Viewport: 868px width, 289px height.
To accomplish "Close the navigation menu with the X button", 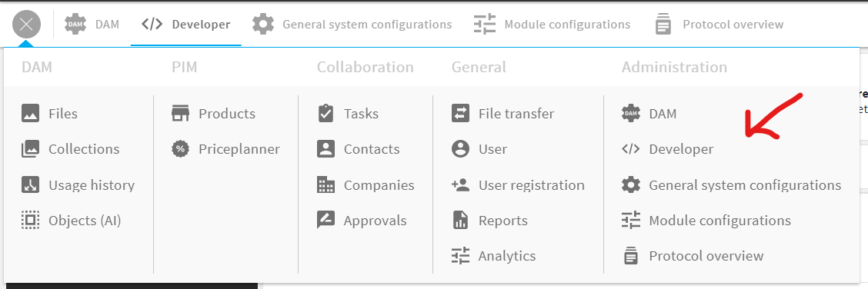I will point(27,25).
